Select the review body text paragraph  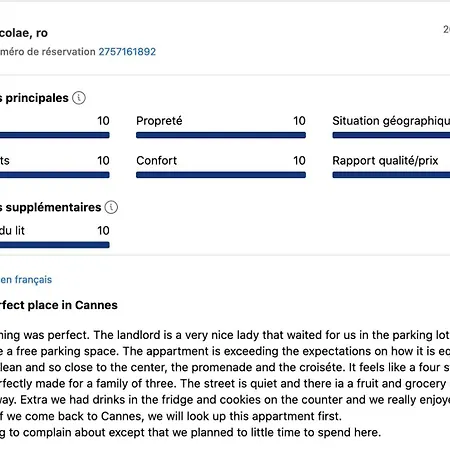(x=225, y=383)
